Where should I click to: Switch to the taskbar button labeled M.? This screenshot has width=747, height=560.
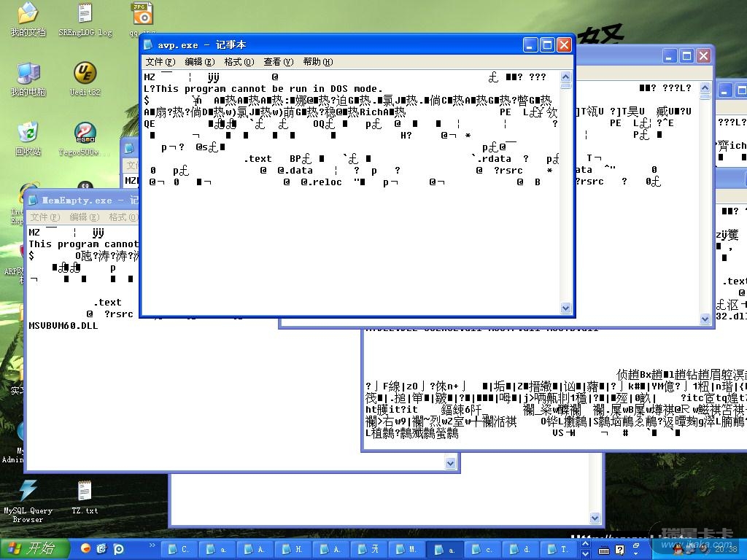[407, 549]
